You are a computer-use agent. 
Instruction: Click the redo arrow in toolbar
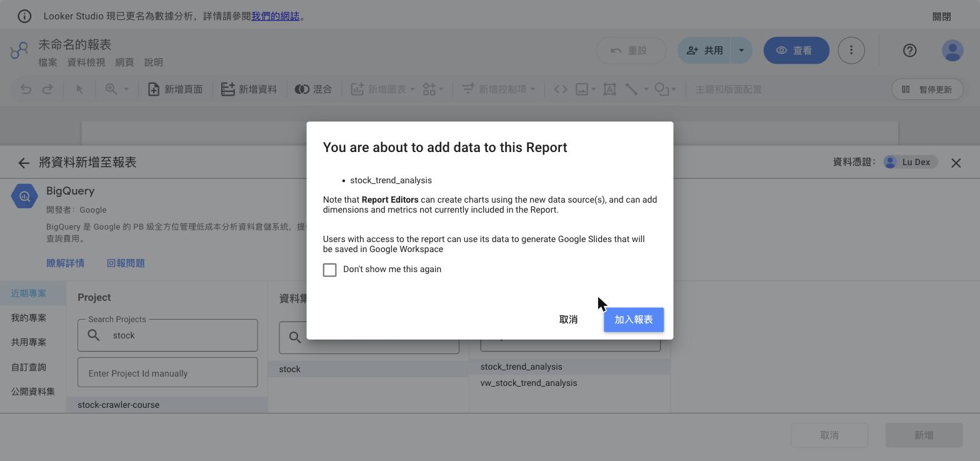(47, 89)
